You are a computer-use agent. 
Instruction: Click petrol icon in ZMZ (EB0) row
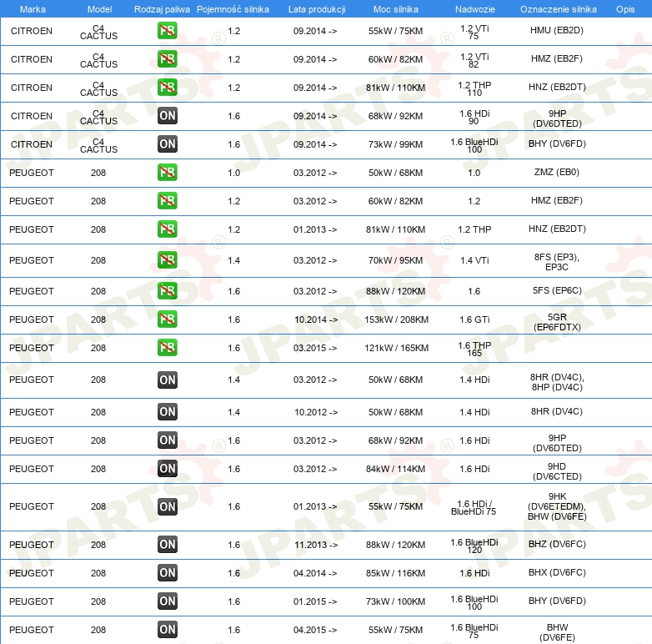pos(167,172)
